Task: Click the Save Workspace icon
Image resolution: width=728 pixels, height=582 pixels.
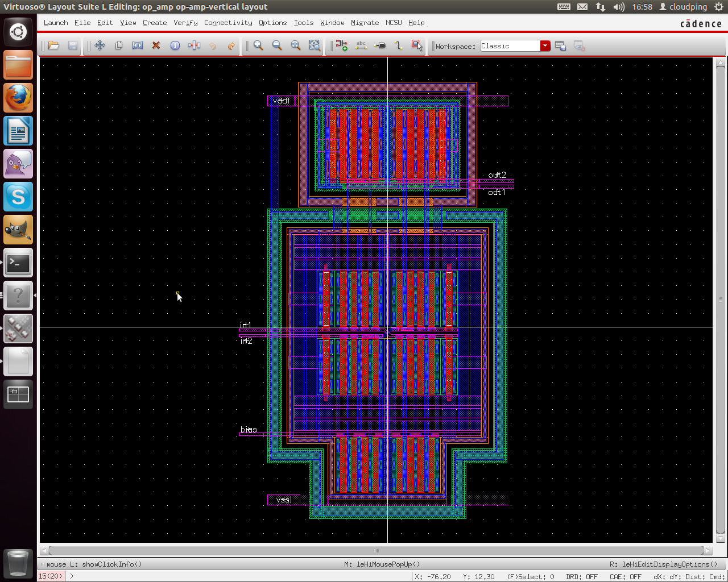Action: click(x=560, y=46)
